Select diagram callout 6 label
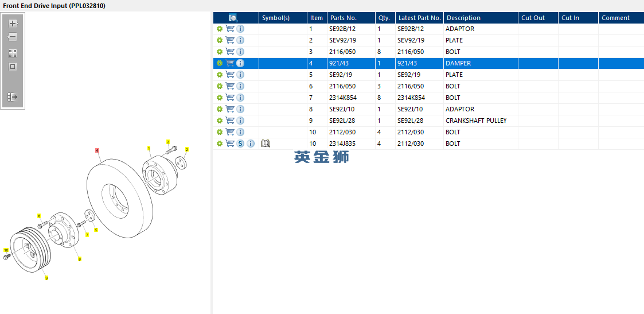 coord(39,216)
